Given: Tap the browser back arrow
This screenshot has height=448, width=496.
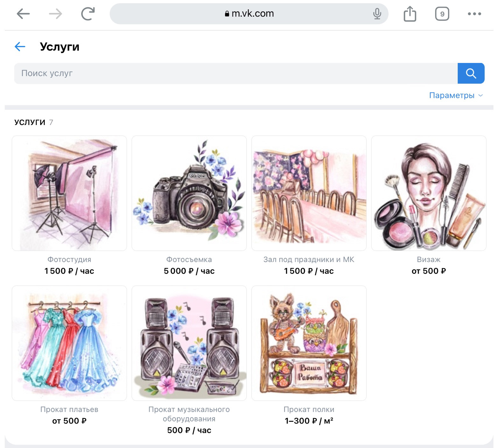Looking at the screenshot, I should 23,14.
